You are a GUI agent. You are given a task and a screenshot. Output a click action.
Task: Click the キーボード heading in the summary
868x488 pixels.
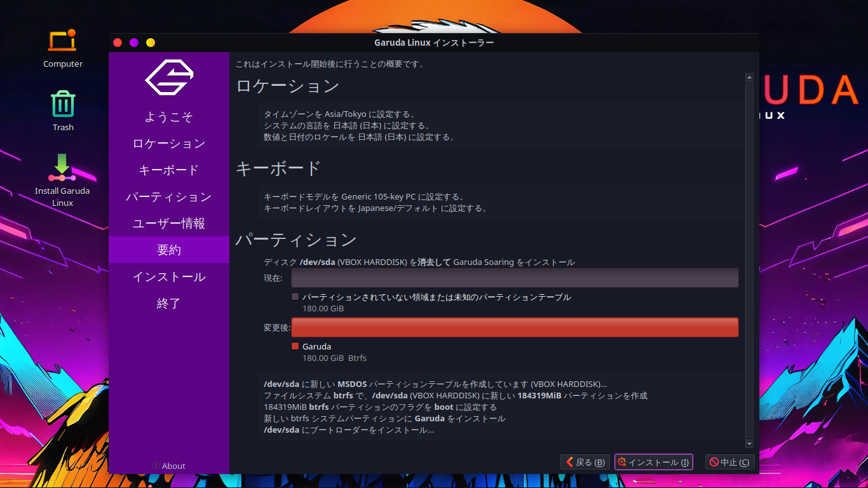click(x=278, y=168)
